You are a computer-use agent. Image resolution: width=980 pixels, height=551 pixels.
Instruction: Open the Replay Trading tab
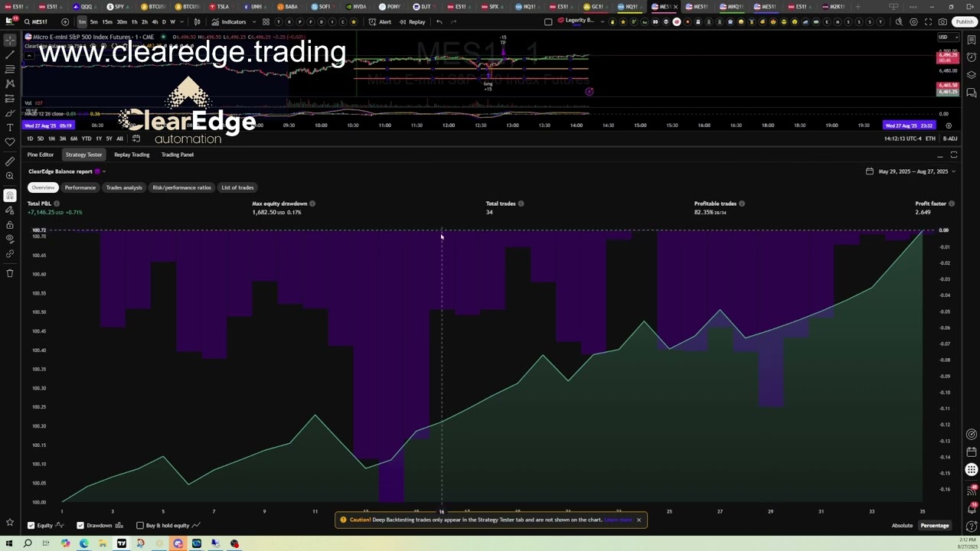point(132,155)
